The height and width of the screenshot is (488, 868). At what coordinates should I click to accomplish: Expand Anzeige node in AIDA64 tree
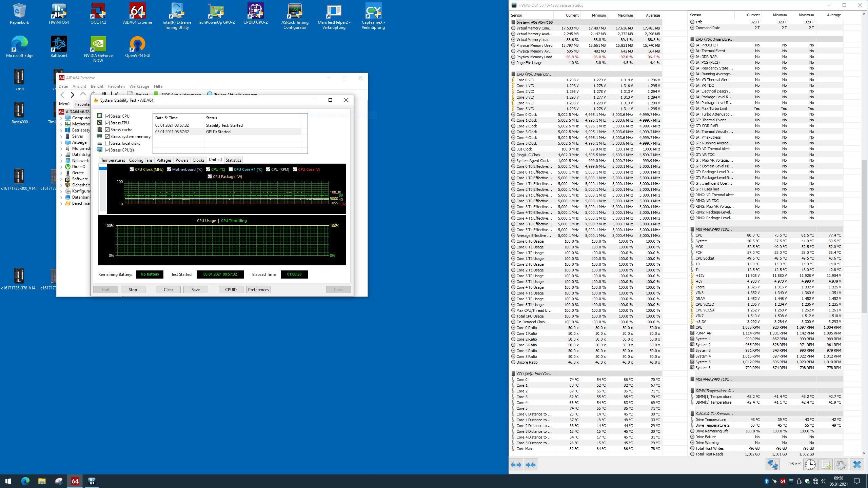click(x=61, y=142)
